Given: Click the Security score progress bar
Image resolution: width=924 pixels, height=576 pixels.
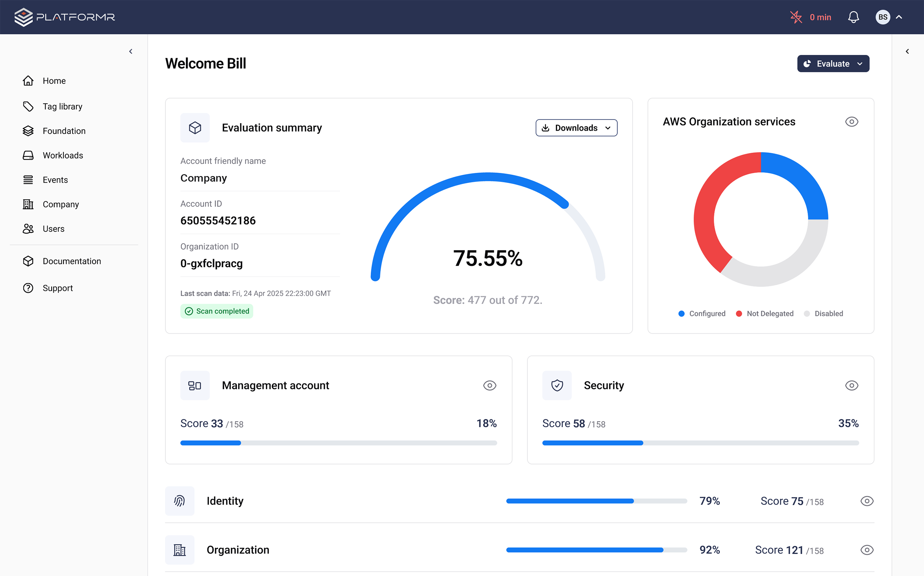Looking at the screenshot, I should (x=700, y=443).
